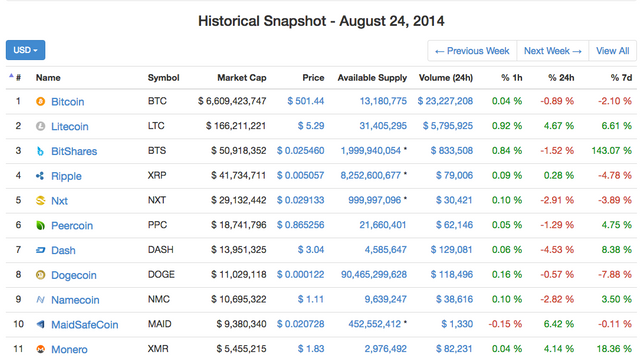Click Namecoin supply 9,639,247
640x362 pixels.
click(x=386, y=299)
